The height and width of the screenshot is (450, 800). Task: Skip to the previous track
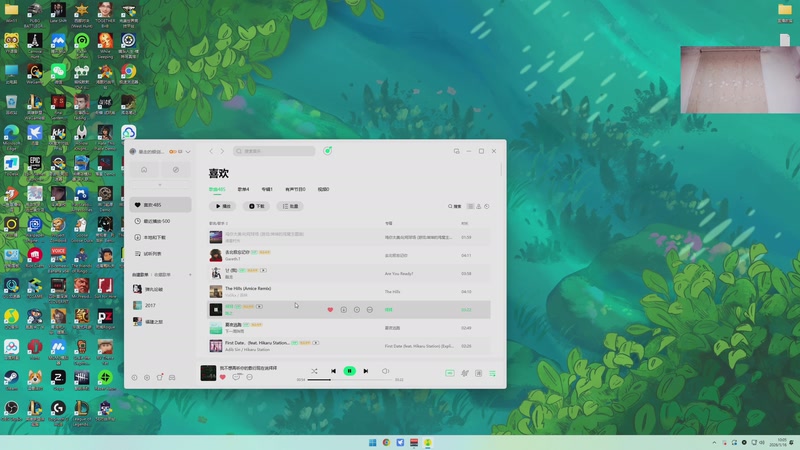333,371
